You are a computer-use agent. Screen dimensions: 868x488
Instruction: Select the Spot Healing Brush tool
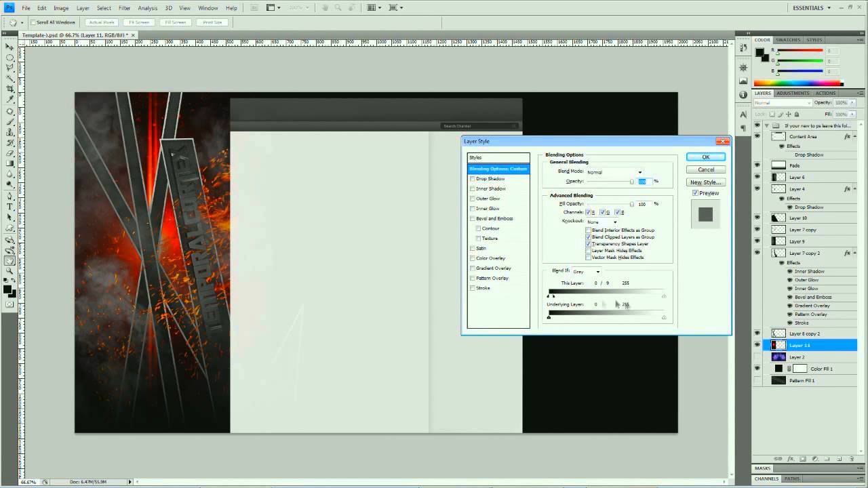10,112
